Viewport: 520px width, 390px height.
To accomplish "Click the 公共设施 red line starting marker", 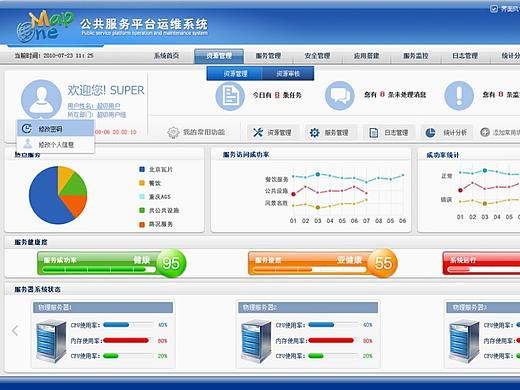I will [293, 194].
